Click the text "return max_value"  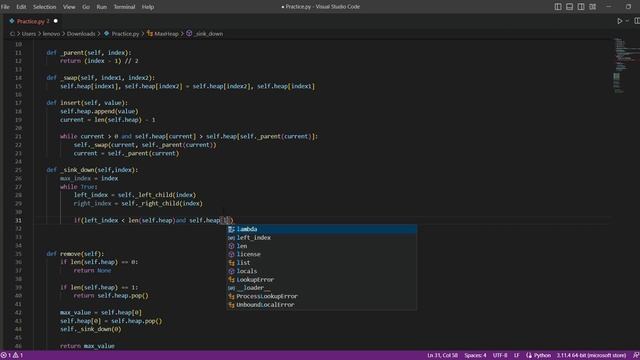(87, 346)
